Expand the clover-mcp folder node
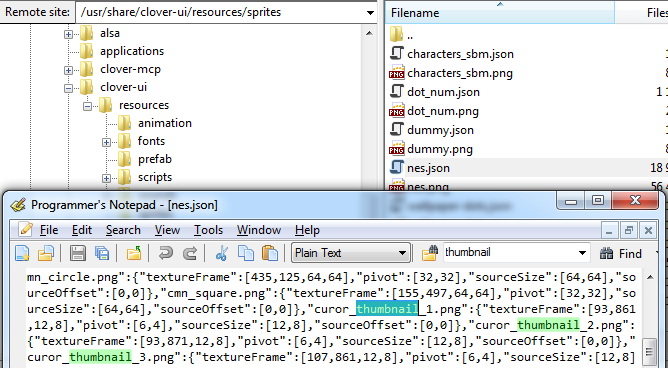This screenshot has width=668, height=368. [x=68, y=70]
